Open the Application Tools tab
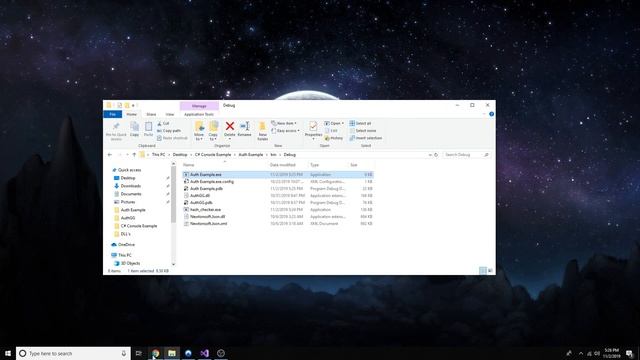 coord(199,114)
